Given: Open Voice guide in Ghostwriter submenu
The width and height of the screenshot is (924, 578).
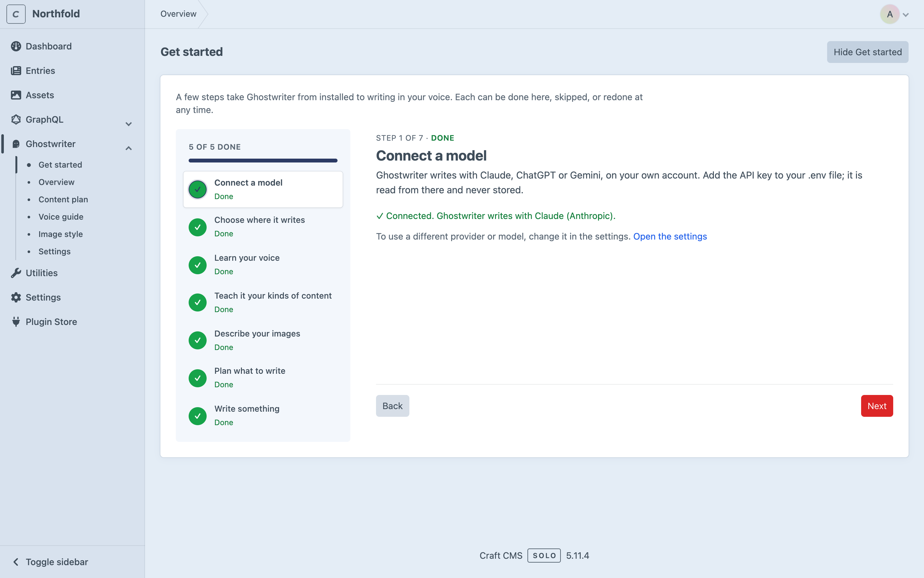Looking at the screenshot, I should pyautogui.click(x=61, y=217).
